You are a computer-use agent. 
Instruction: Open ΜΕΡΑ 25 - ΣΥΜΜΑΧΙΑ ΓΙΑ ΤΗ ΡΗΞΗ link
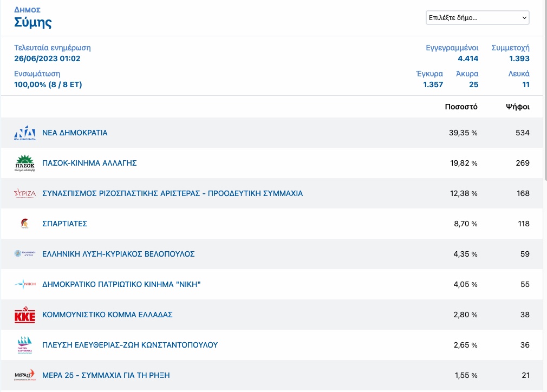[106, 375]
